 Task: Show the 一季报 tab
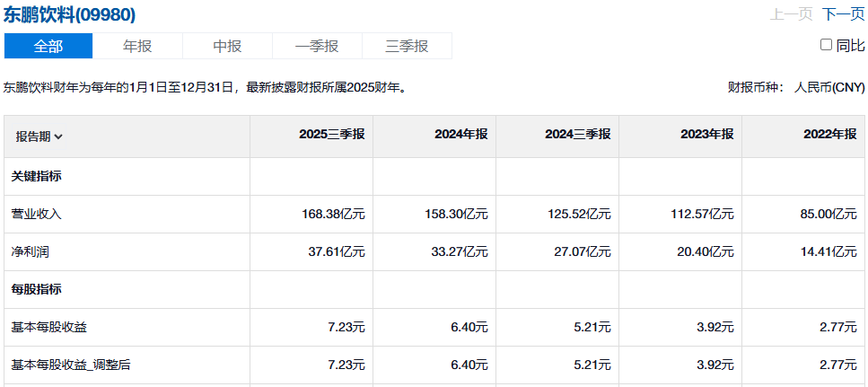(317, 46)
